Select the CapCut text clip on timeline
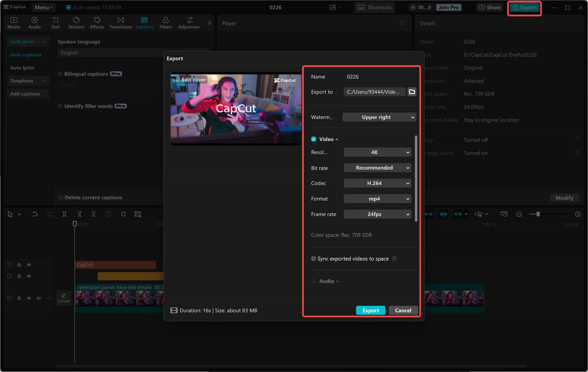Viewport: 588px width, 372px height. pyautogui.click(x=115, y=265)
